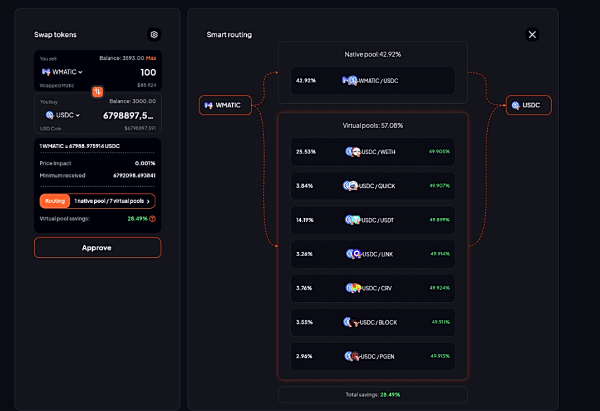The height and width of the screenshot is (411, 600).
Task: Click the USDC token logo in buy box
Action: click(49, 115)
